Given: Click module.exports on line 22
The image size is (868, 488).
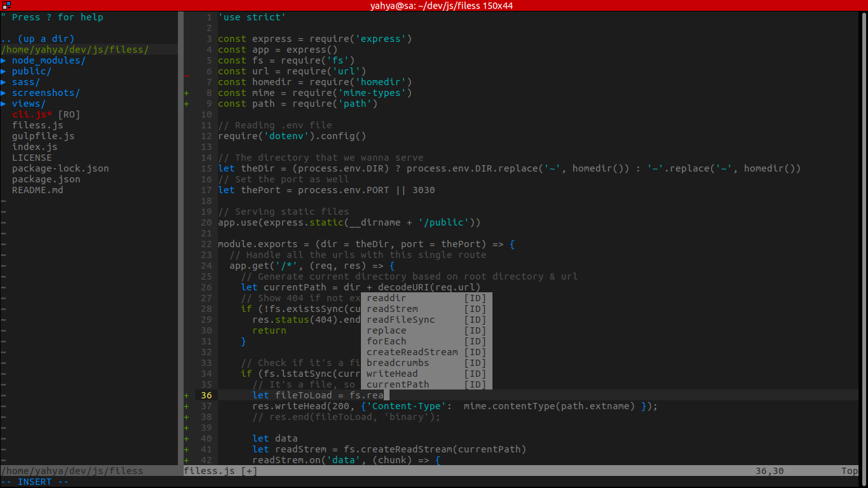Looking at the screenshot, I should click(258, 244).
